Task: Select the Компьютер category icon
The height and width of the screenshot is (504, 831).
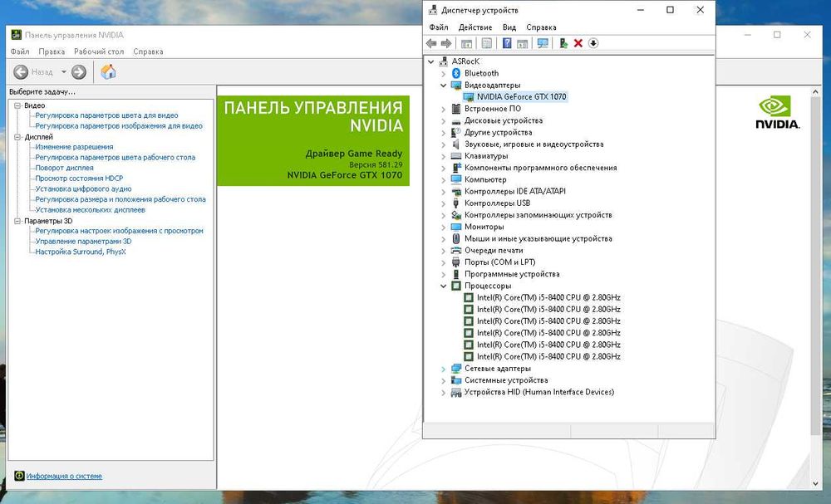Action: [455, 179]
